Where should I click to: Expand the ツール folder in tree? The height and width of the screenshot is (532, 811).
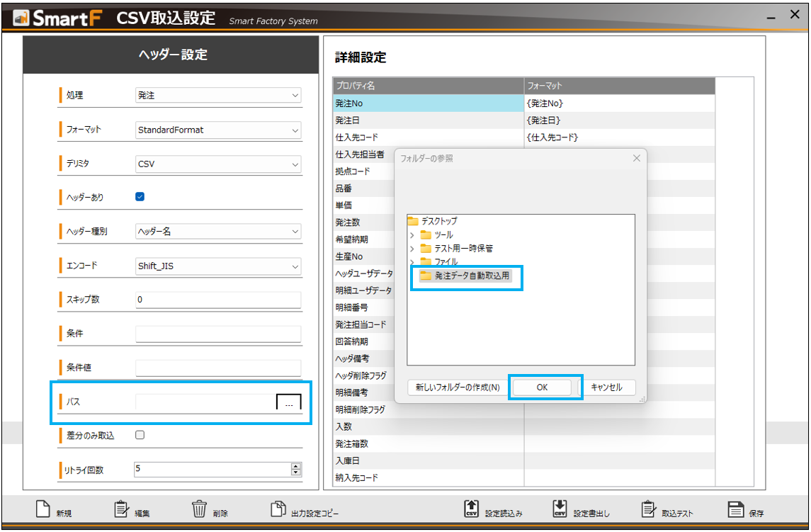coord(412,234)
